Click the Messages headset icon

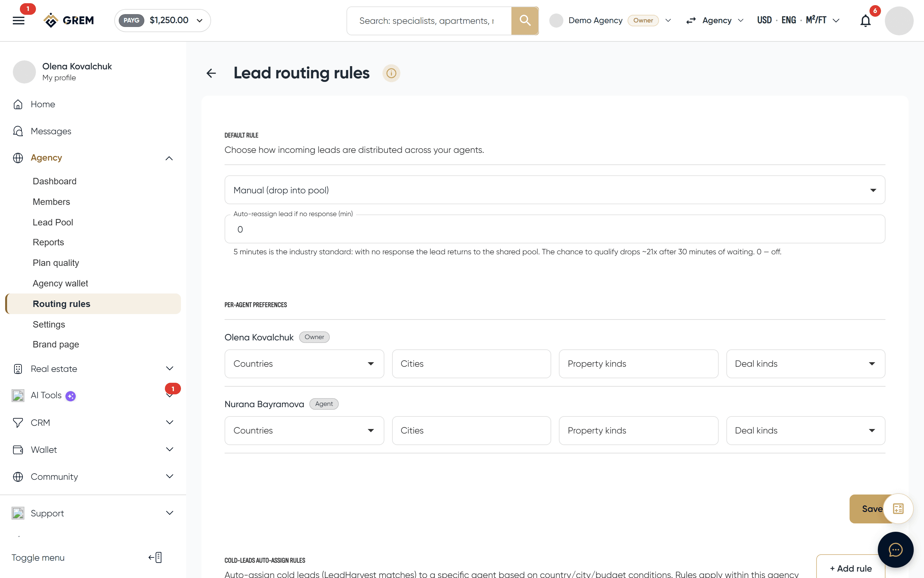(x=18, y=131)
